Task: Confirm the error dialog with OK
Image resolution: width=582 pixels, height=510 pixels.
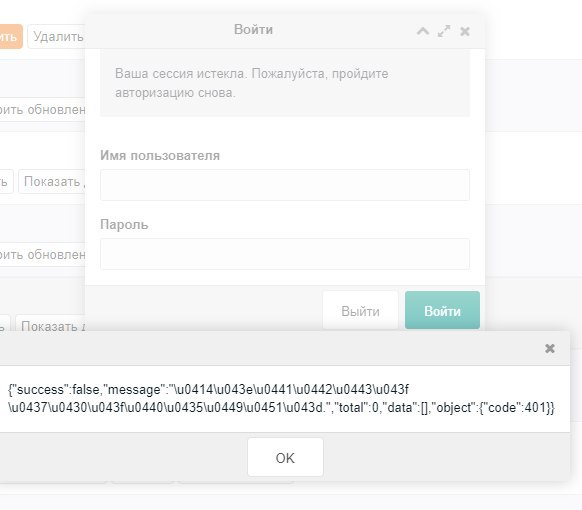Action: pyautogui.click(x=285, y=457)
